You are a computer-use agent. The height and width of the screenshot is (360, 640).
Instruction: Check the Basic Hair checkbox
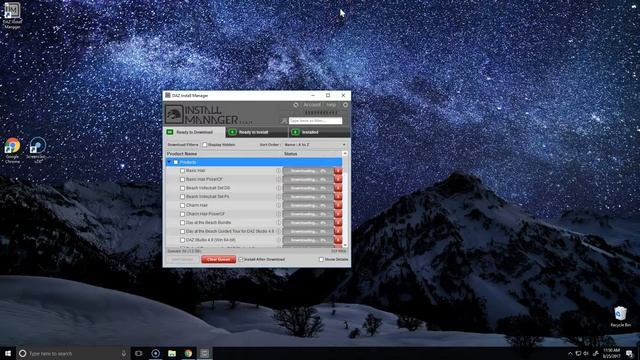click(x=182, y=171)
